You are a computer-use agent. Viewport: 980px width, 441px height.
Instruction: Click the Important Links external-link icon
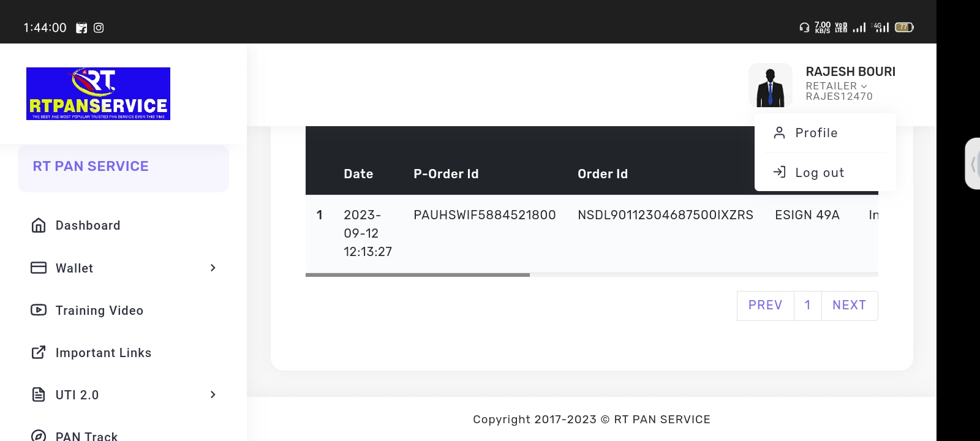click(39, 352)
